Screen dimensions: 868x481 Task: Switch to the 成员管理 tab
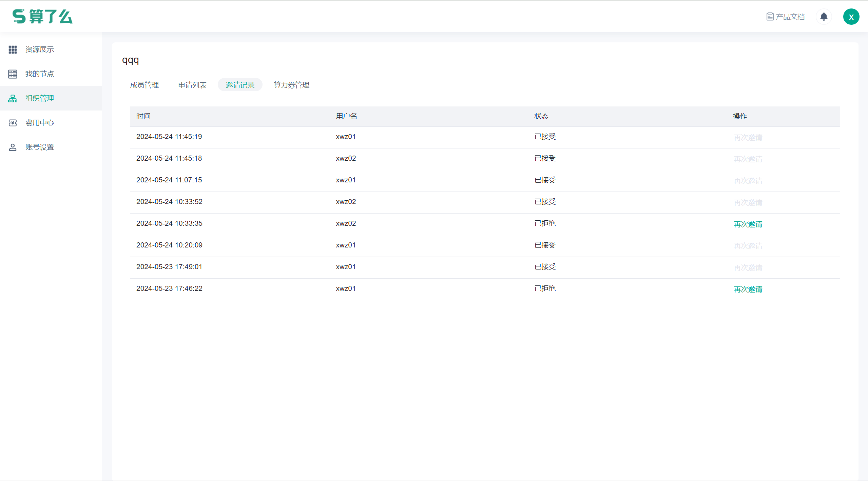tap(144, 85)
